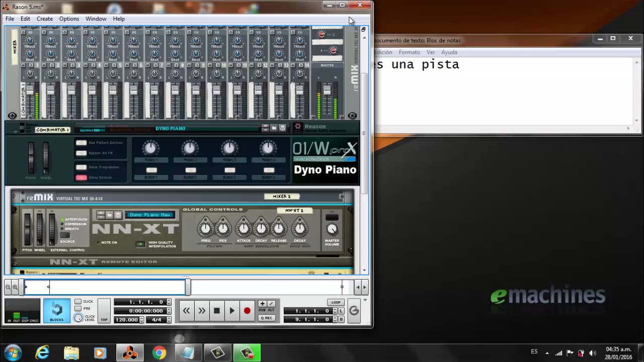Click the mixer Master fader
The image size is (644, 362).
[x=327, y=90]
